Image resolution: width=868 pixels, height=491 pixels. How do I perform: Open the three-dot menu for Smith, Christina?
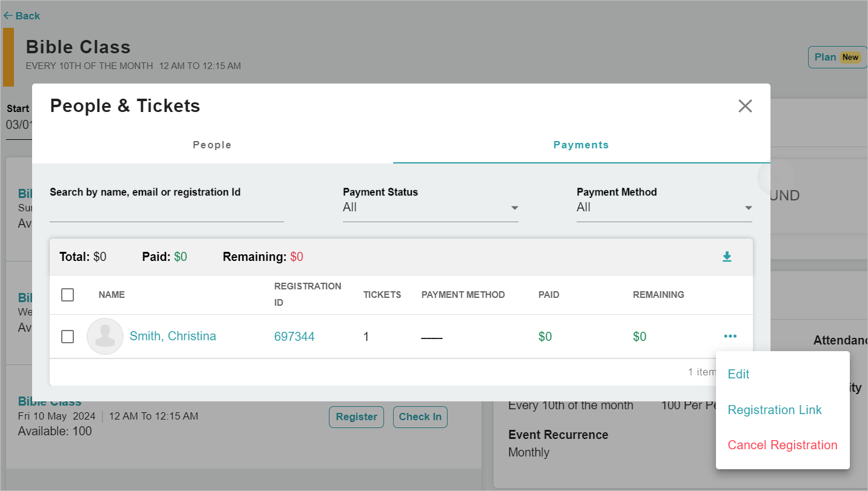pyautogui.click(x=730, y=336)
